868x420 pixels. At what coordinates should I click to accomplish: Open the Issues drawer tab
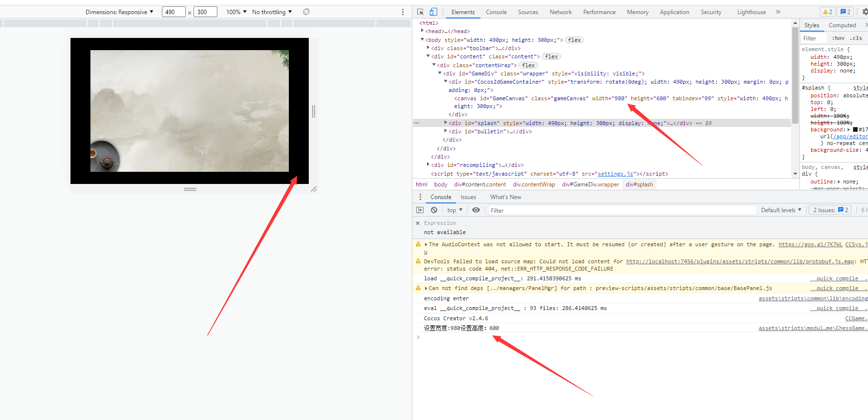468,197
